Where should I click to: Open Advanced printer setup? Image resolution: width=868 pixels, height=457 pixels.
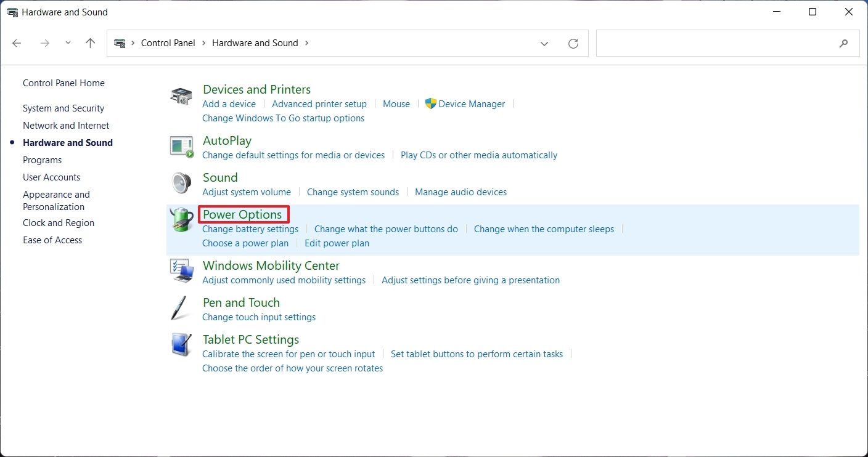pyautogui.click(x=319, y=104)
